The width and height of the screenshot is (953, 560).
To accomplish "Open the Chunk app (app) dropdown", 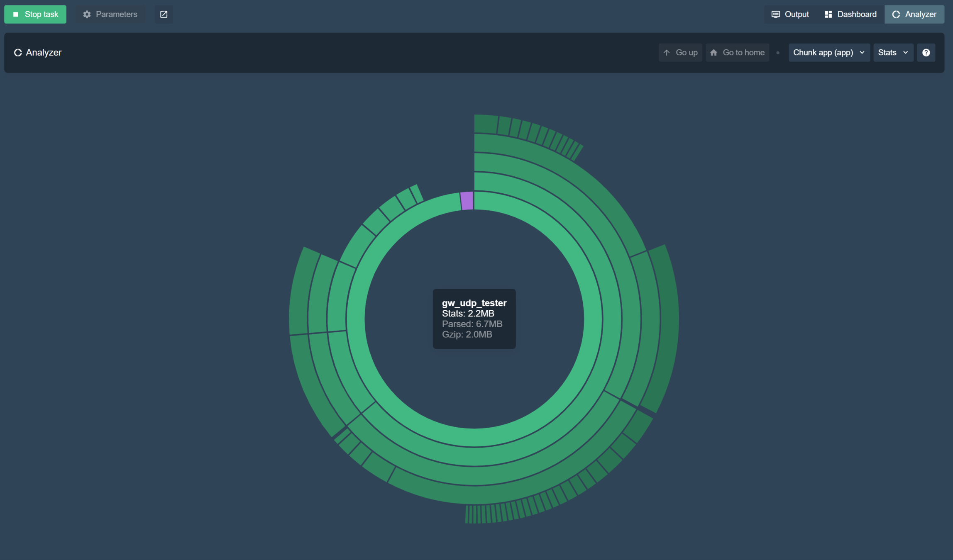I will [x=829, y=53].
